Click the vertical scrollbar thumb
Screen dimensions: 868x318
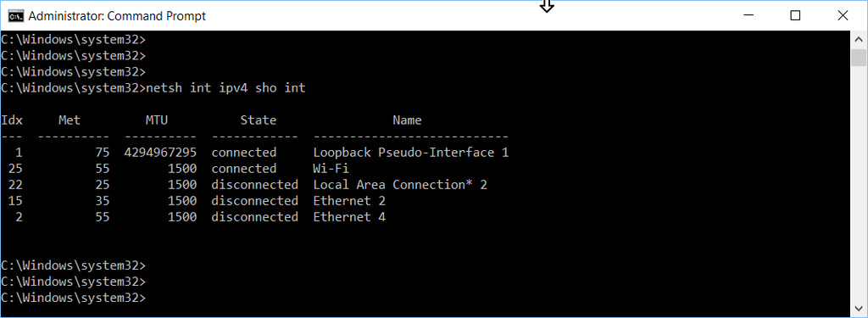[x=859, y=57]
